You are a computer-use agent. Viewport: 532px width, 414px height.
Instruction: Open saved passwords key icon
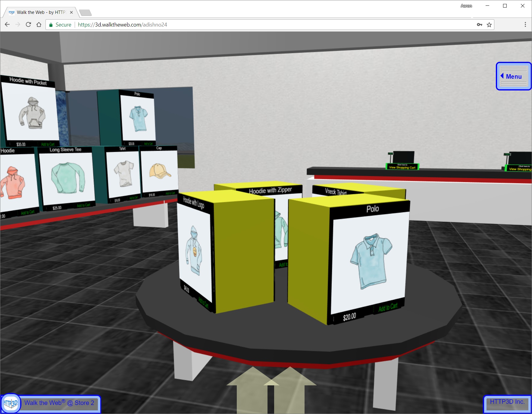[480, 24]
